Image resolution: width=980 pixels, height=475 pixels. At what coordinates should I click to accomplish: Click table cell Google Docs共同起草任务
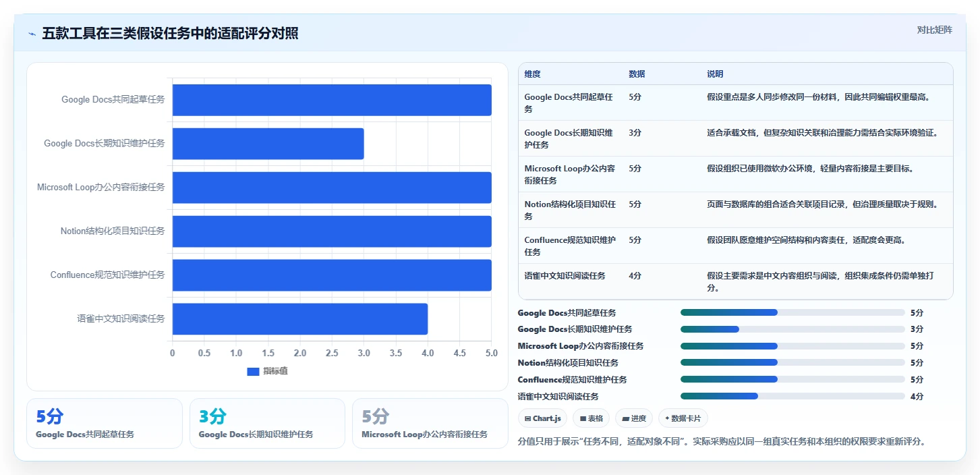tap(570, 103)
